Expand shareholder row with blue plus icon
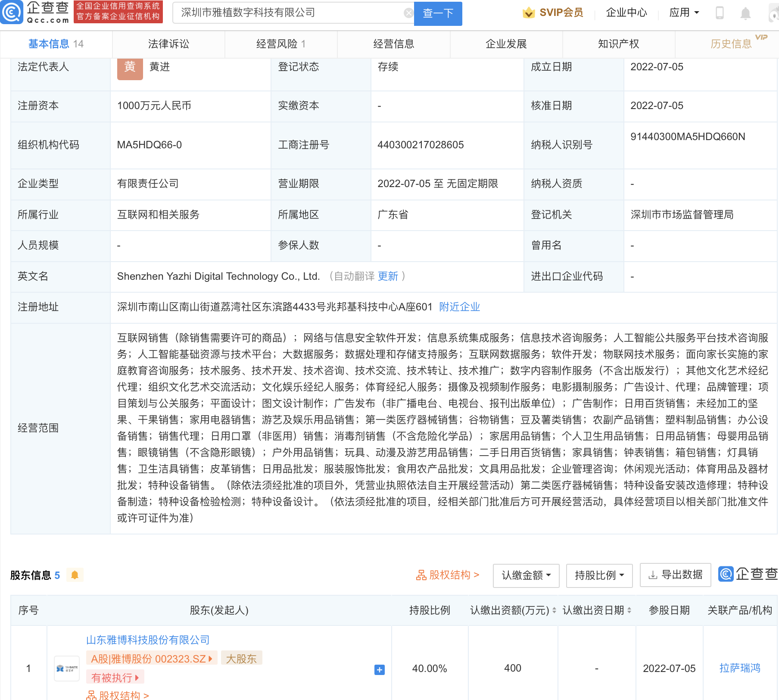The width and height of the screenshot is (779, 700). click(x=380, y=669)
